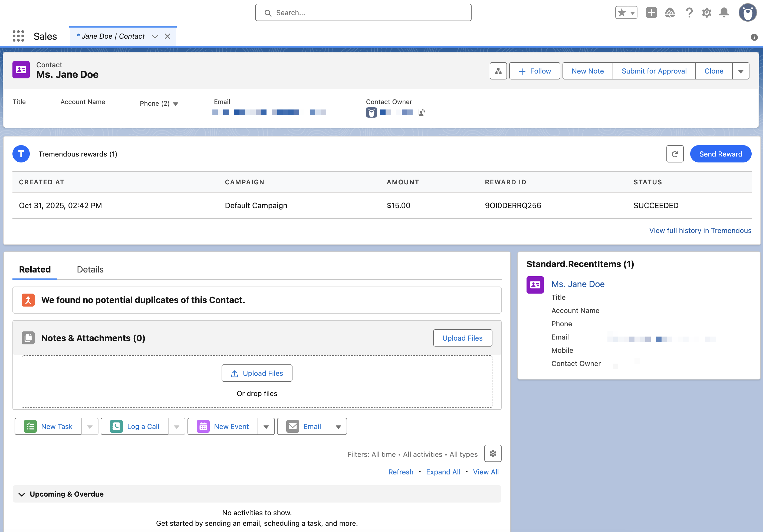Open View full history in Tremendous link
Image resolution: width=763 pixels, height=532 pixels.
click(700, 231)
